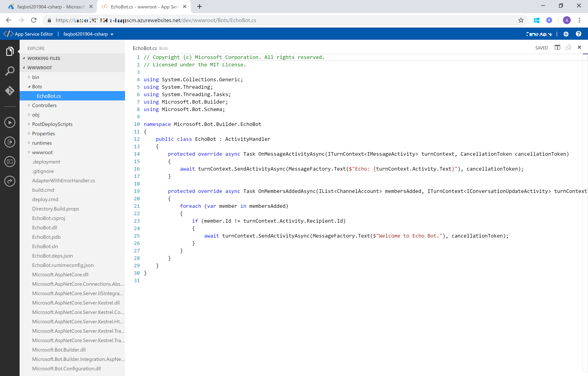Open Chrome profile avatar A
The image size is (588, 376).
pos(567,20)
